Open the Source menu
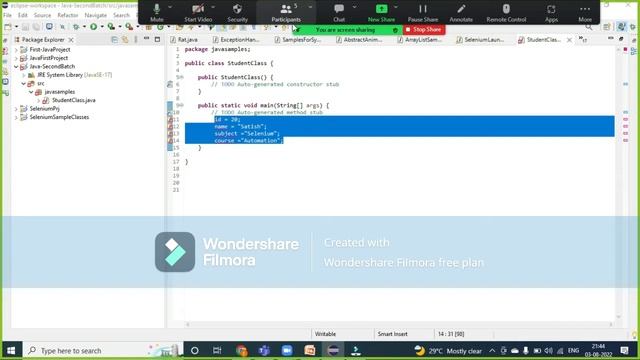Viewport: 640px width, 360px height. [42, 15]
